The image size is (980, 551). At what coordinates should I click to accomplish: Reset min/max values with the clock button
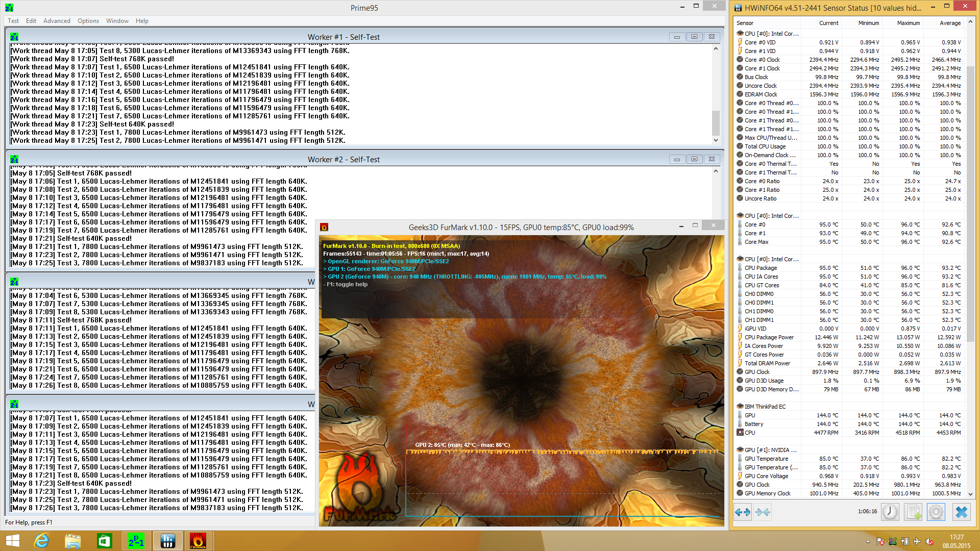(890, 512)
